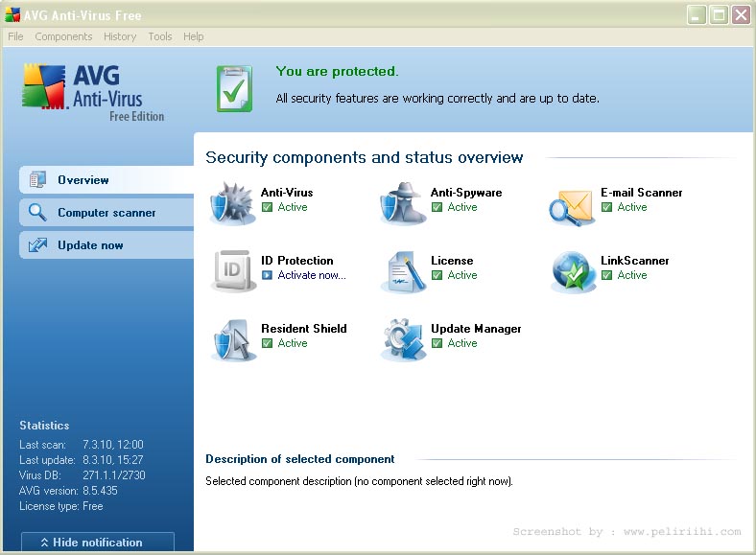Open the Tools menu
Viewport: 756px width, 555px height.
coord(160,36)
